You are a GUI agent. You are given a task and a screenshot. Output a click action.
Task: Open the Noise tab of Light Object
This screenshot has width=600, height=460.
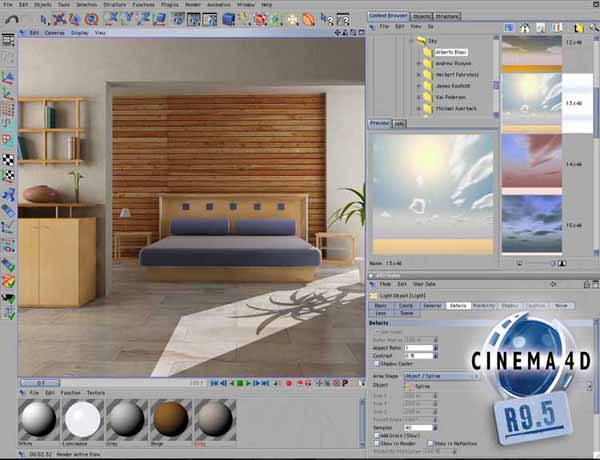pos(561,306)
